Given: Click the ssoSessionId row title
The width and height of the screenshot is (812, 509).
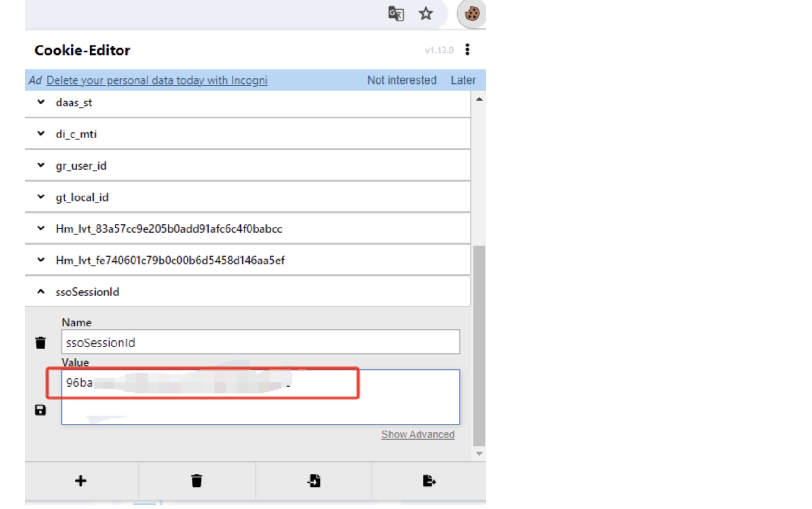Looking at the screenshot, I should (87, 292).
